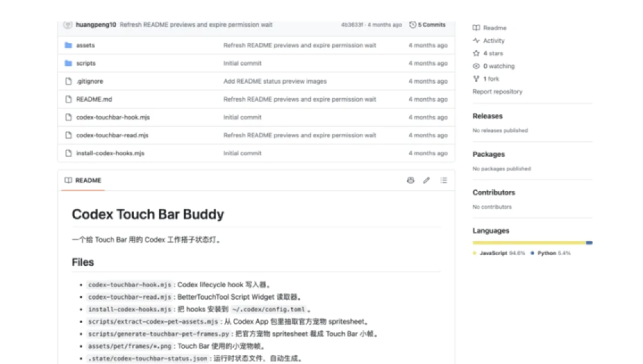The width and height of the screenshot is (643, 364).
Task: Click the watching eye icon
Action: click(476, 66)
